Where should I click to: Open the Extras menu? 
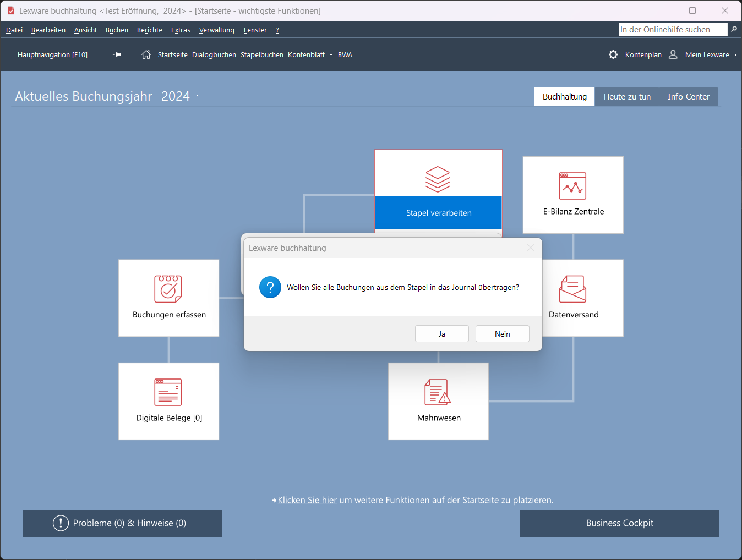tap(181, 30)
